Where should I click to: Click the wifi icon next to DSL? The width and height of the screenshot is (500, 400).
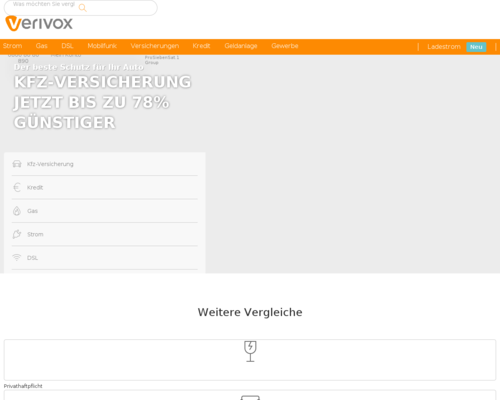tap(17, 257)
